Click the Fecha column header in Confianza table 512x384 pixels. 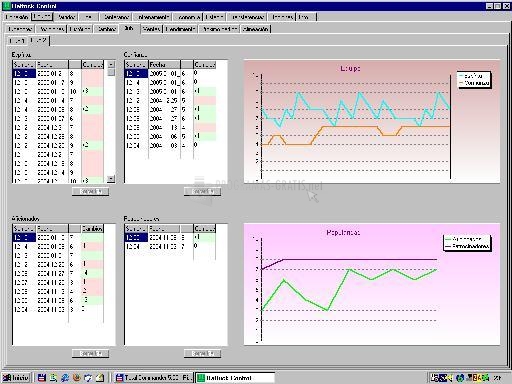tap(164, 64)
